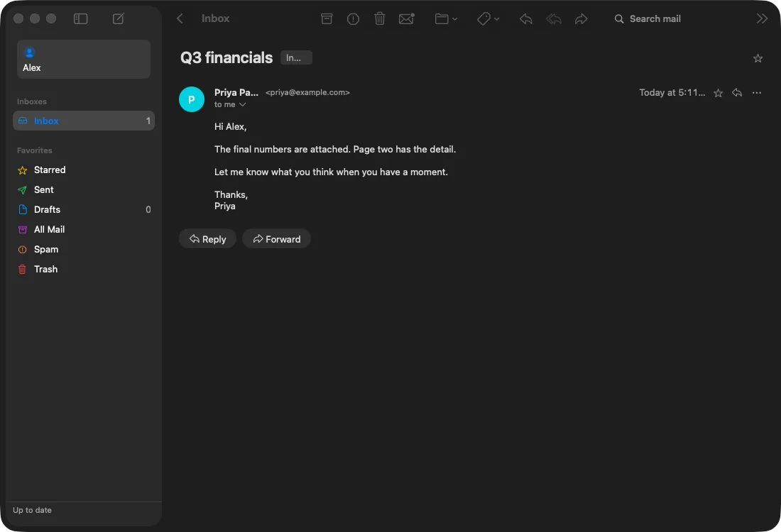Open the Move to folder dropdown

446,19
